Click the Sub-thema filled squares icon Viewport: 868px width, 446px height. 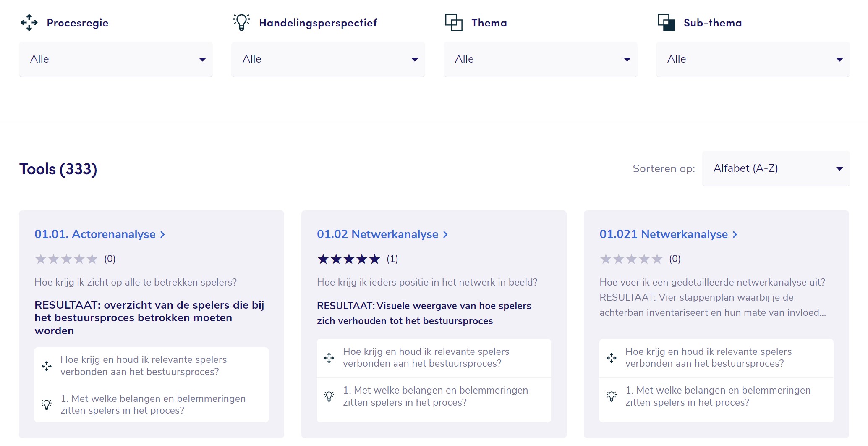pos(666,22)
